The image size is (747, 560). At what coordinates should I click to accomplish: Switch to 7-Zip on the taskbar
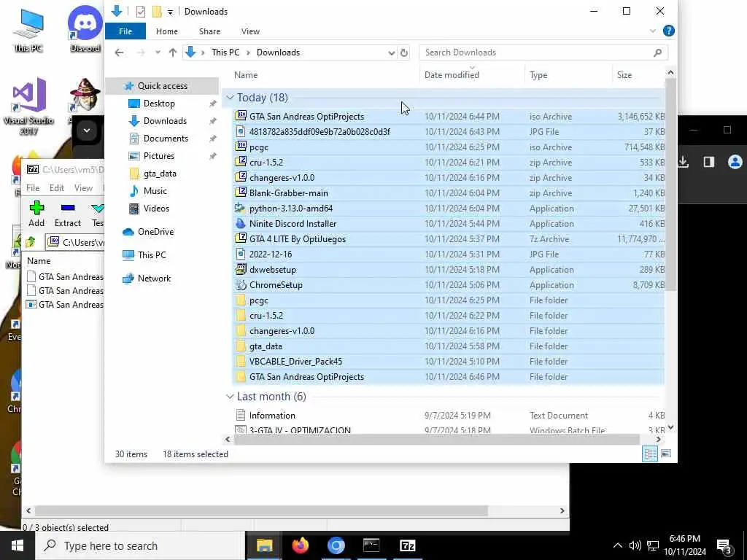[x=407, y=545]
